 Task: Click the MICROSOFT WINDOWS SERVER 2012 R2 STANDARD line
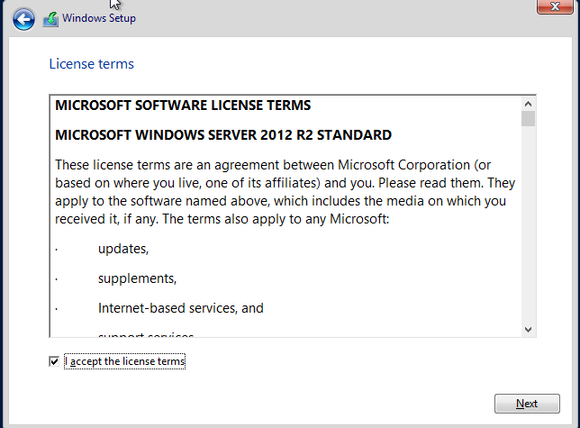pyautogui.click(x=223, y=135)
